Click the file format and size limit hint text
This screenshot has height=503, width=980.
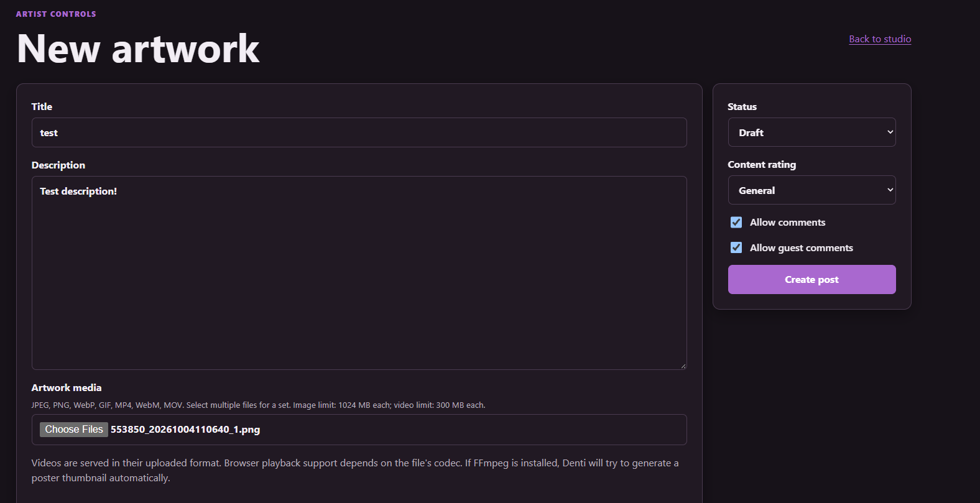(259, 405)
